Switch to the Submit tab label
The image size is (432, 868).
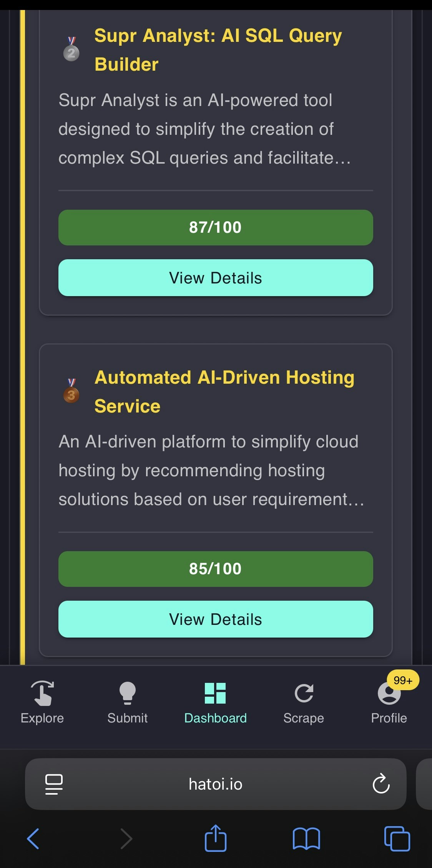[128, 718]
